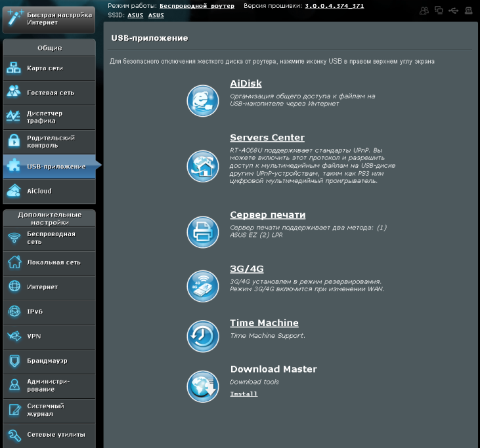
Task: Click the network map icon in sidebar
Action: pyautogui.click(x=14, y=68)
